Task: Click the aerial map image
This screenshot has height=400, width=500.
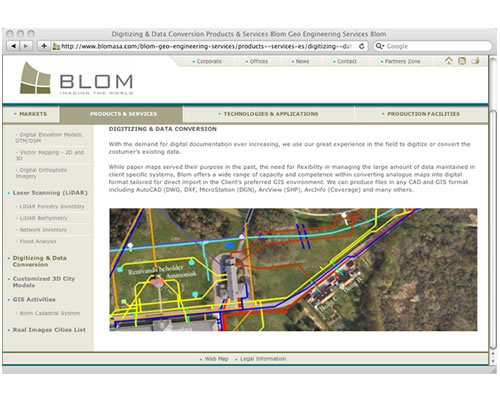Action: tap(293, 270)
